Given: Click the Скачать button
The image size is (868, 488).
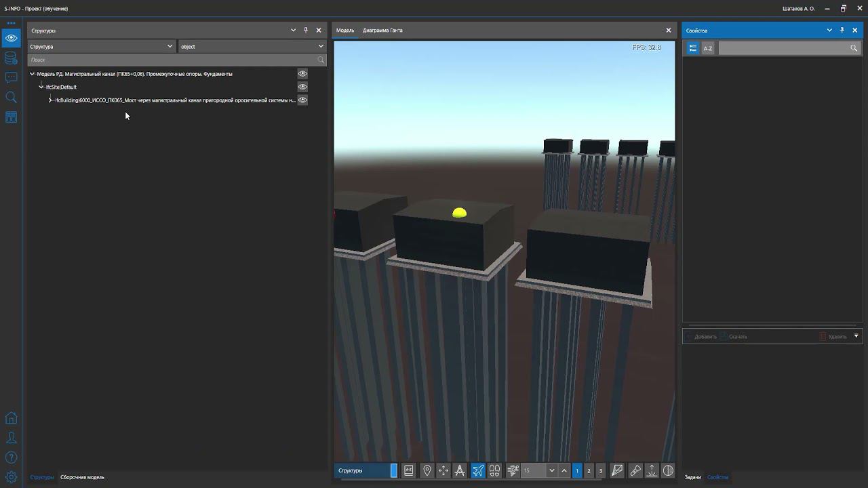Looking at the screenshot, I should [x=734, y=336].
